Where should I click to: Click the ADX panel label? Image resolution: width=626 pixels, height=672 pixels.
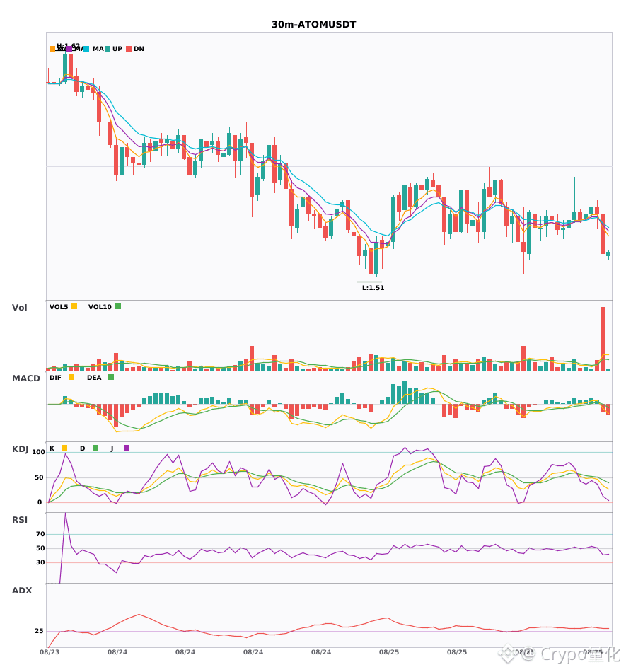tap(22, 591)
